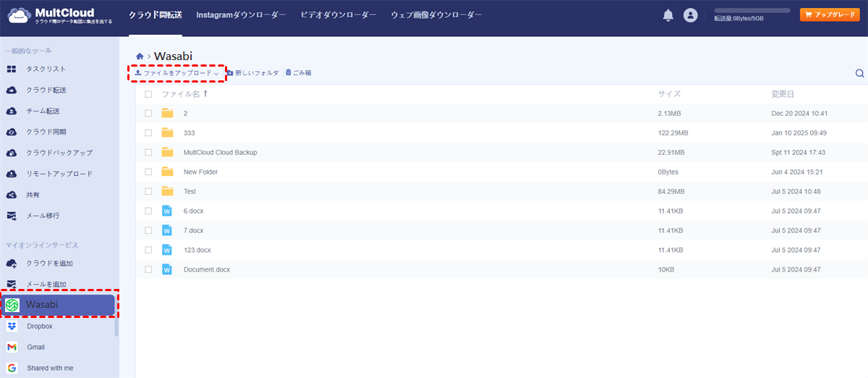Click the Google Shared with me icon
868x378 pixels.
coord(12,369)
